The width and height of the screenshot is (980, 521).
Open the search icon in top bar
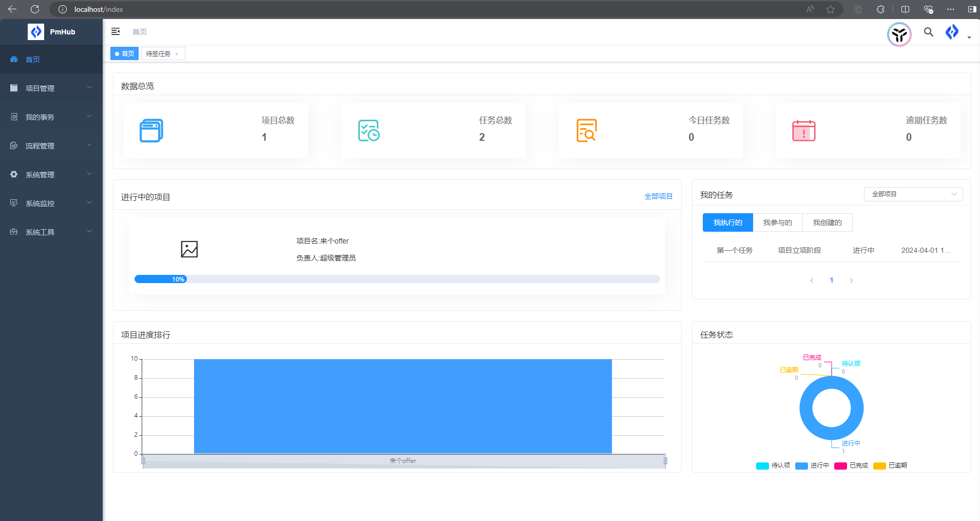928,32
